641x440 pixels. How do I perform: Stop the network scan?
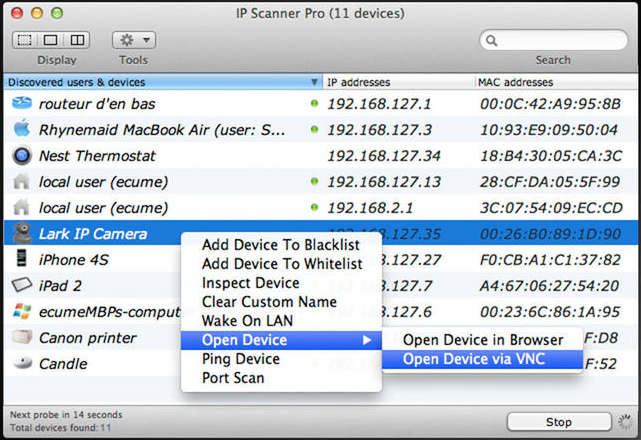[x=559, y=422]
